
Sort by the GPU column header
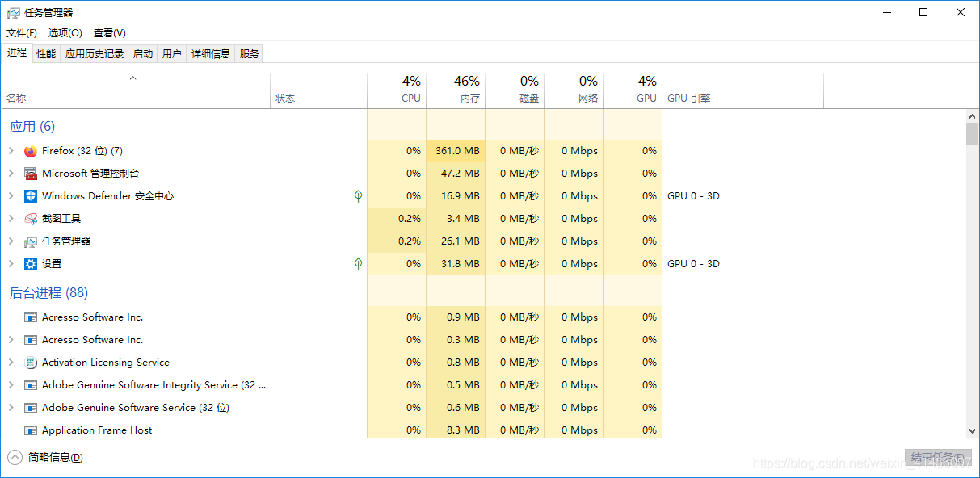(633, 90)
